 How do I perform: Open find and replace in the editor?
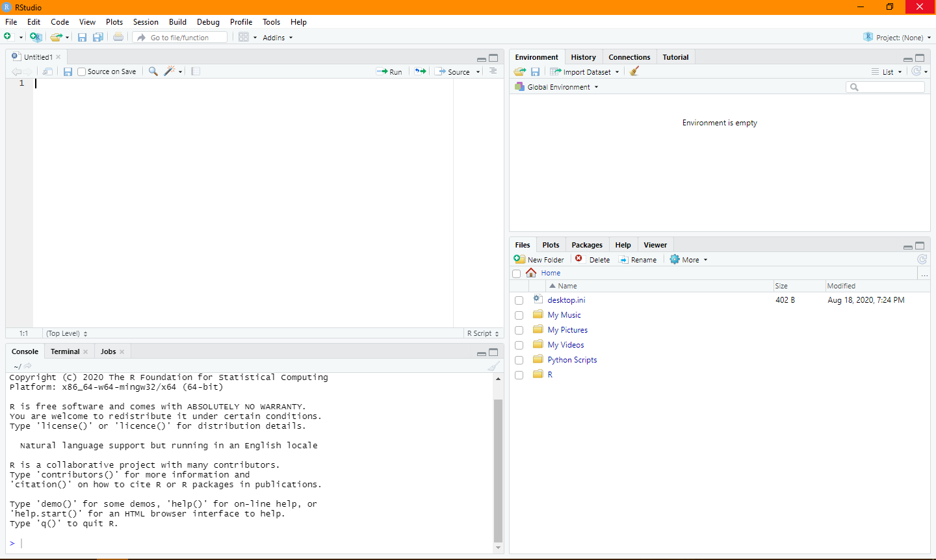coord(153,71)
